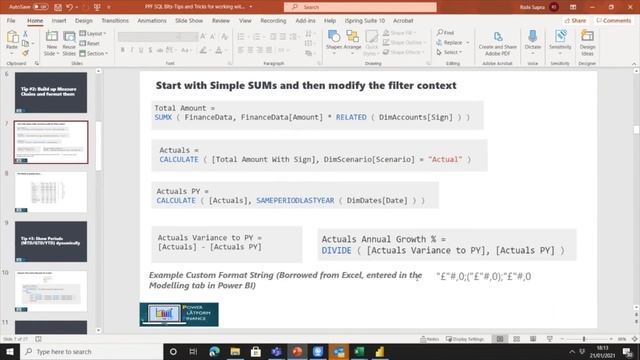Switch to the Insert tab

[x=59, y=20]
